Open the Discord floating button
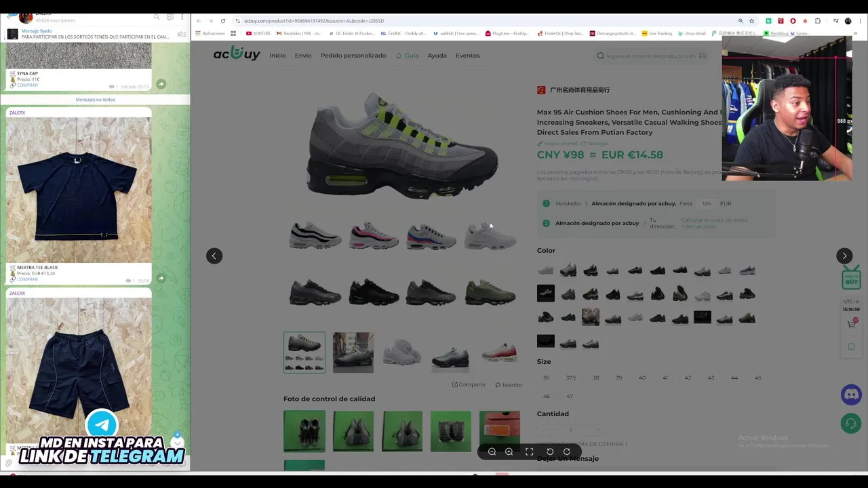Screen dimensions: 868x488 (x=851, y=394)
